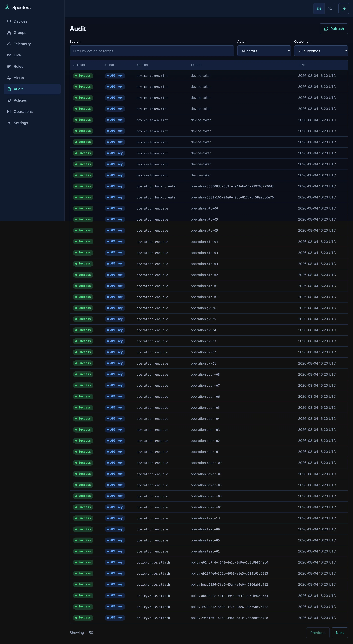The width and height of the screenshot is (353, 644).
Task: Open Devices via its monitor icon
Action: (9, 21)
